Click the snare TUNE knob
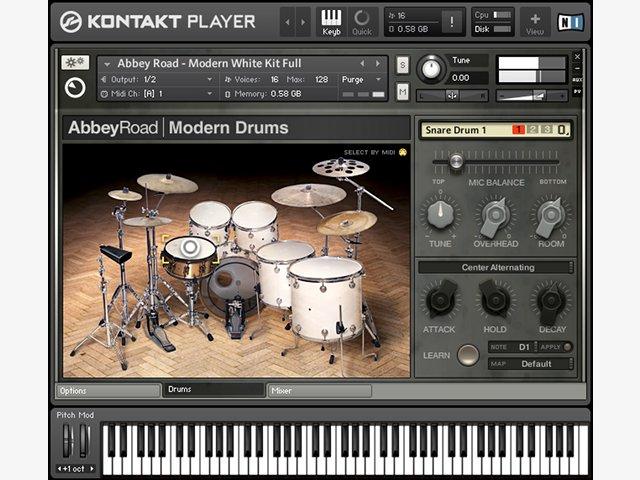Image resolution: width=640 pixels, height=480 pixels. (x=440, y=215)
